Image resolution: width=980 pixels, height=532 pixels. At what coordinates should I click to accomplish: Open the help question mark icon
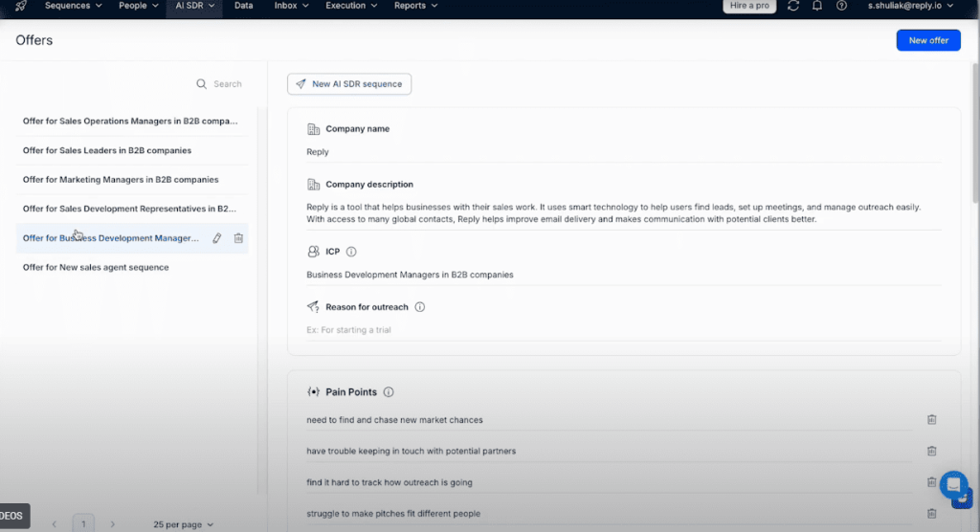tap(841, 6)
